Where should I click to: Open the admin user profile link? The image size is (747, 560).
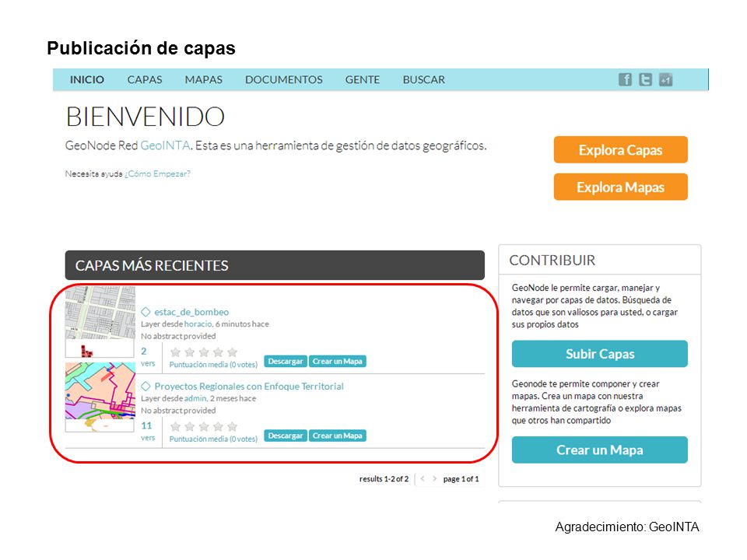click(x=195, y=398)
